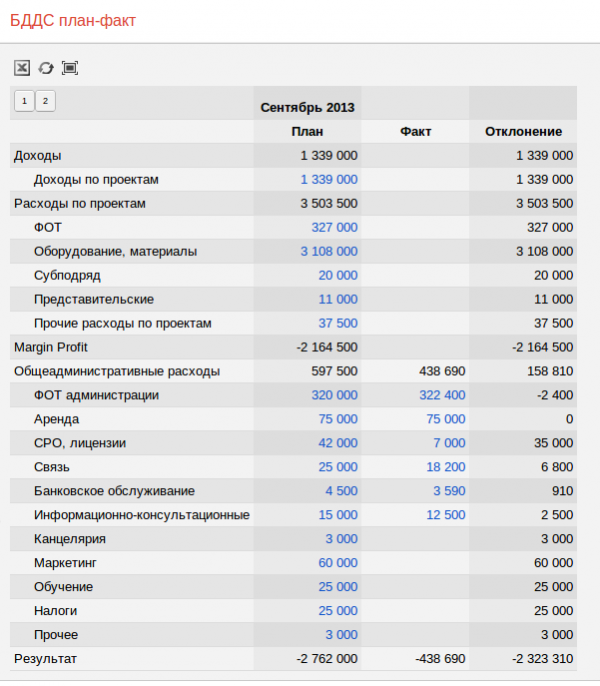Open fact value 322 400 for ФОТ администрации
The width and height of the screenshot is (600, 686).
(441, 396)
